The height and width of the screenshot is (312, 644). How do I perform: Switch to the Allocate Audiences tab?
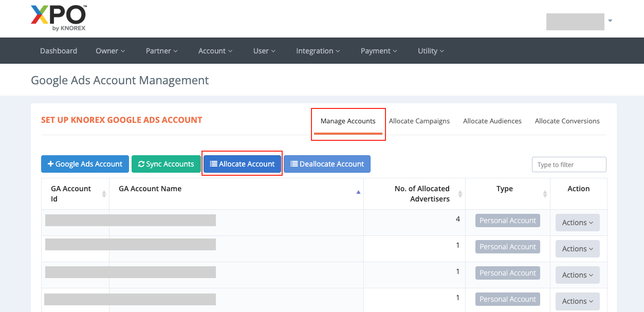point(492,121)
